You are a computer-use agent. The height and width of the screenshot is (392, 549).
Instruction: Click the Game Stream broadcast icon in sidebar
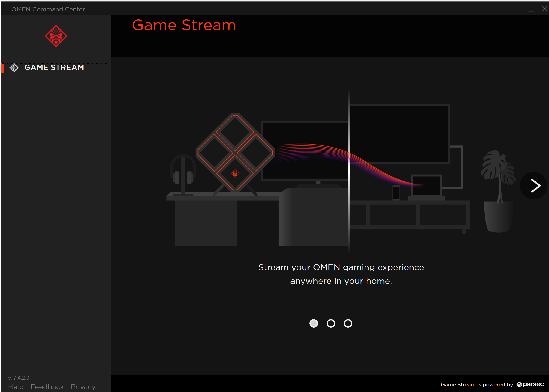tap(14, 68)
